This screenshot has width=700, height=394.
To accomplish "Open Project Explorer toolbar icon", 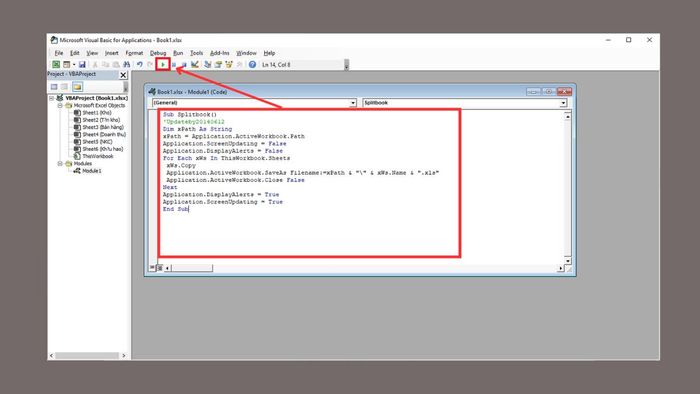I will 208,65.
